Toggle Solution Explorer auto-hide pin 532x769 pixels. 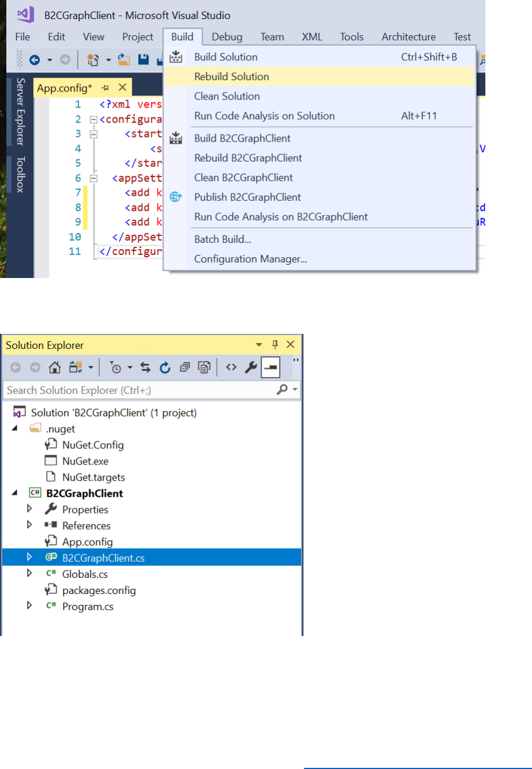275,345
